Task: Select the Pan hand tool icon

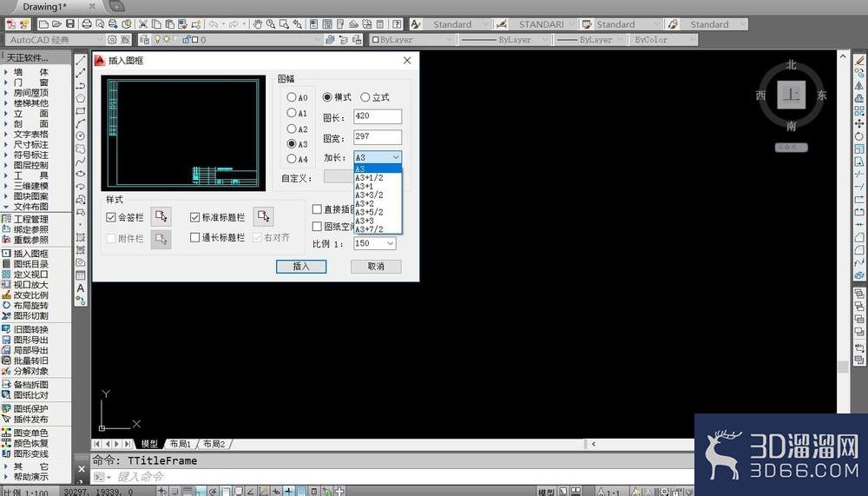Action: click(x=258, y=24)
